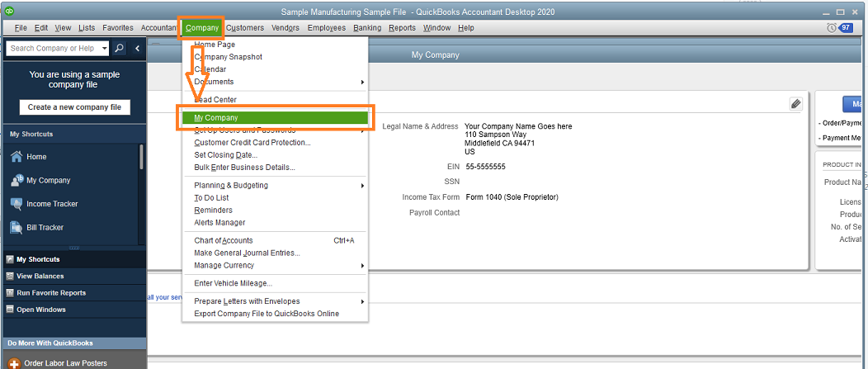Open the Help menu
This screenshot has width=868, height=369.
(466, 28)
